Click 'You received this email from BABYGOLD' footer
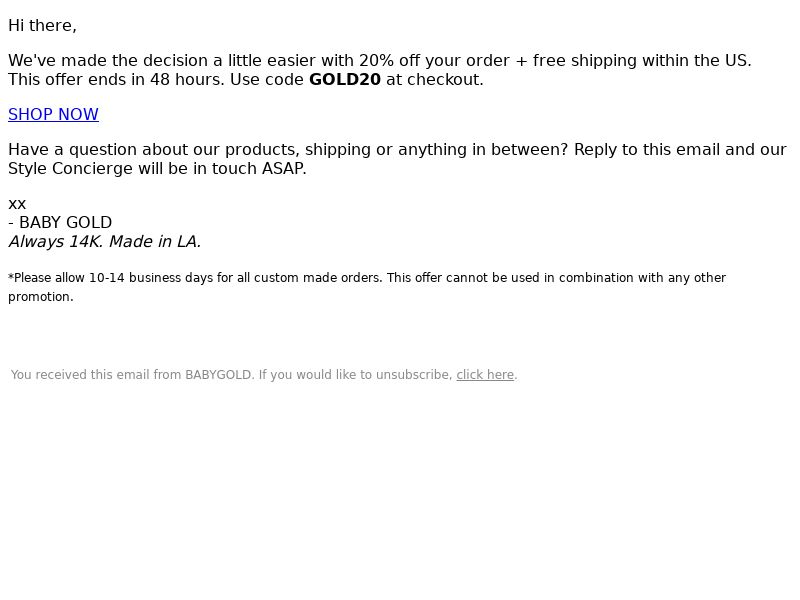The width and height of the screenshot is (800, 600). [x=132, y=374]
